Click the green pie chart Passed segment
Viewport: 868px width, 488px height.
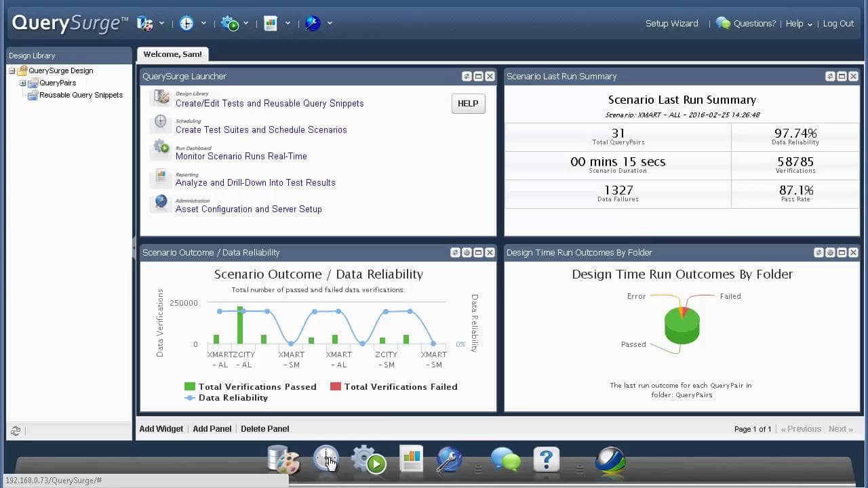680,330
